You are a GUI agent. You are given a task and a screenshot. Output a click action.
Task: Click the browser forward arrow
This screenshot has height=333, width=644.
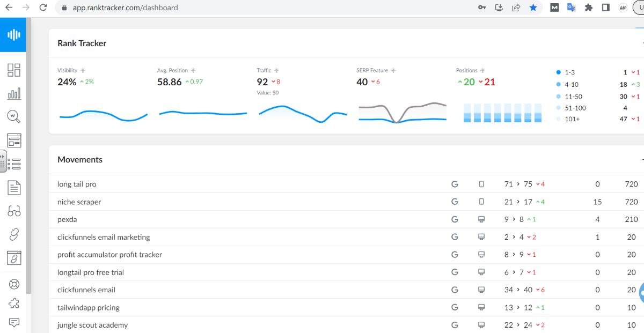click(26, 8)
